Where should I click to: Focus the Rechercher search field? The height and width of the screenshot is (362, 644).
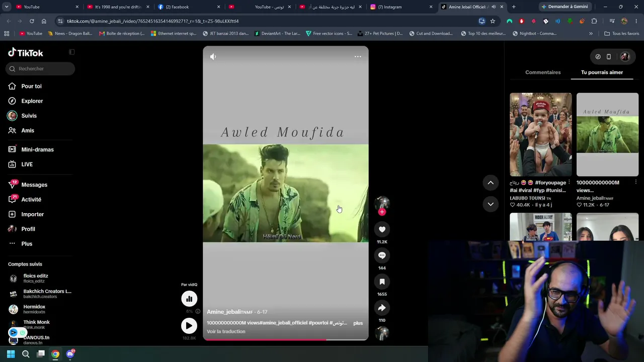click(x=40, y=69)
